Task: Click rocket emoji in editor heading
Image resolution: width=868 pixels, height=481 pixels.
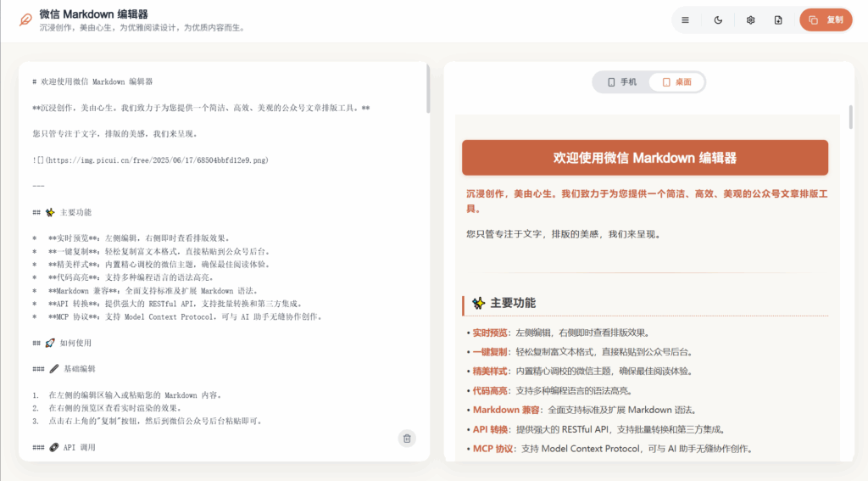Action: (x=50, y=343)
